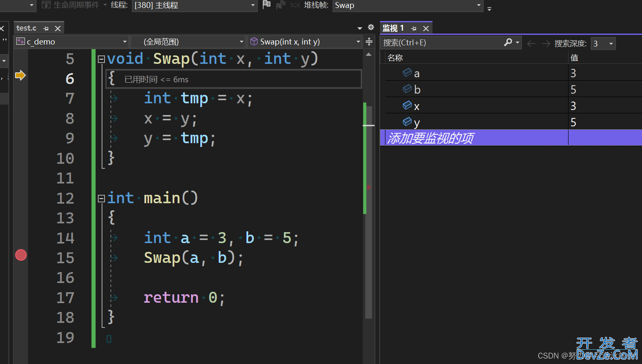Click line number 14

tap(66, 238)
